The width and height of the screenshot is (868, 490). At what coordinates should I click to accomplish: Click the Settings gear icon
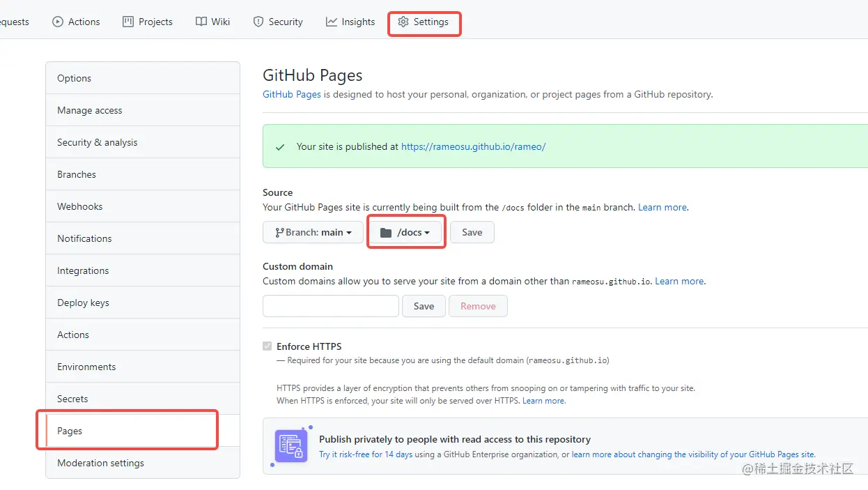403,22
